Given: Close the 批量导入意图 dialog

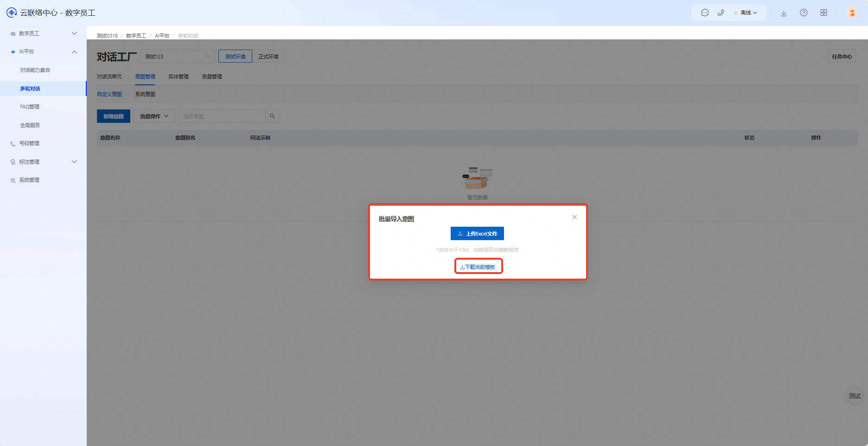Looking at the screenshot, I should tap(574, 217).
